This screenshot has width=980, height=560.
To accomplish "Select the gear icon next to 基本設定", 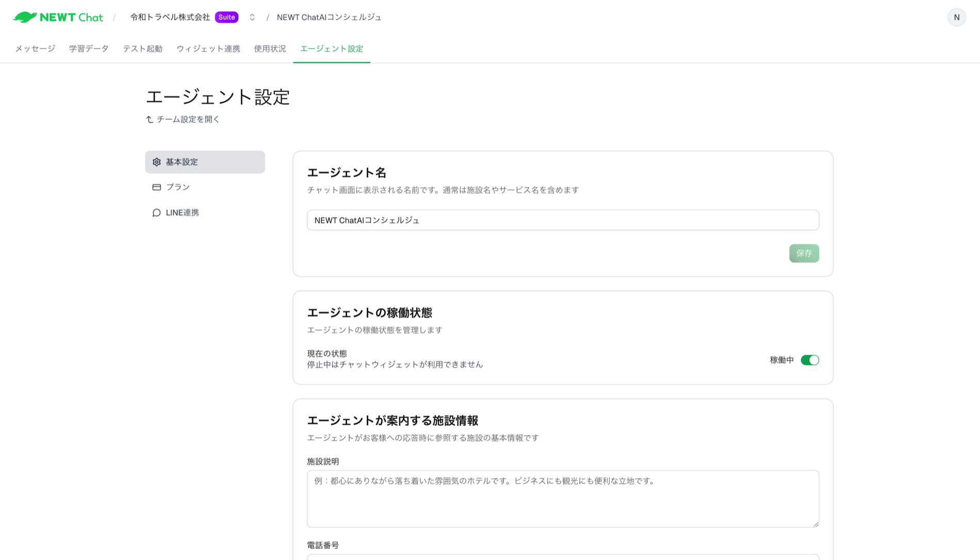I will click(156, 162).
